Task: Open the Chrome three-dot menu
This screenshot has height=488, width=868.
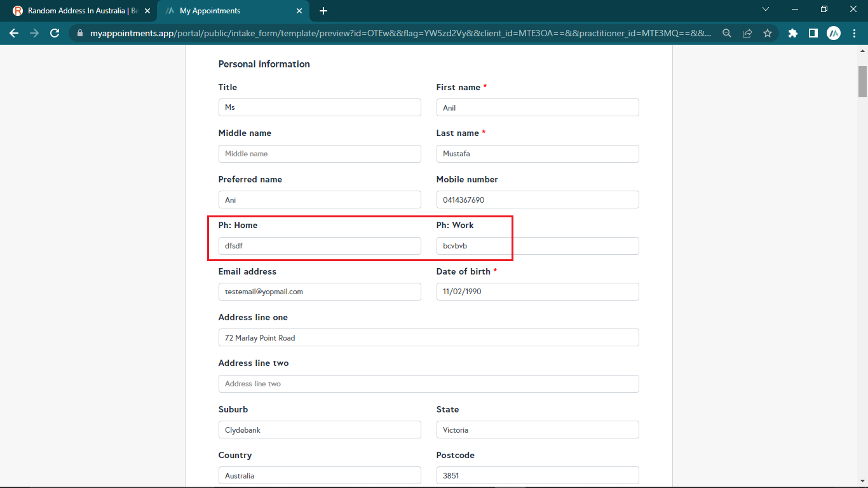Action: coord(854,33)
